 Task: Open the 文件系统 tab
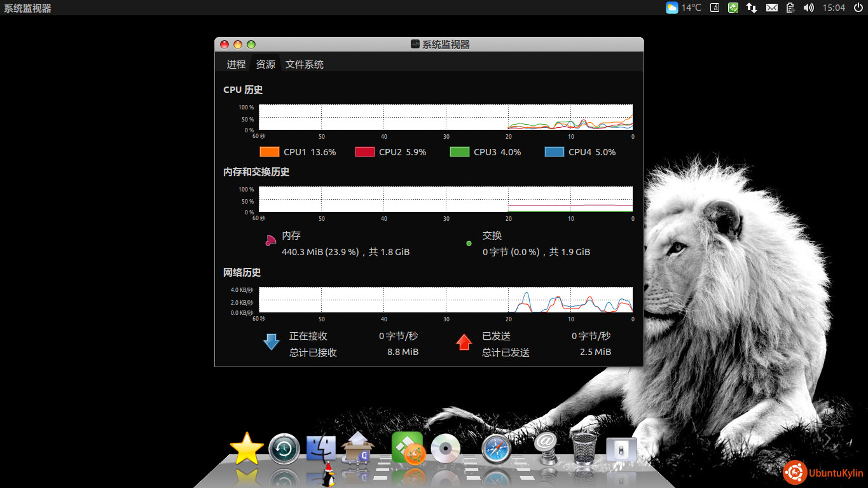pos(304,64)
